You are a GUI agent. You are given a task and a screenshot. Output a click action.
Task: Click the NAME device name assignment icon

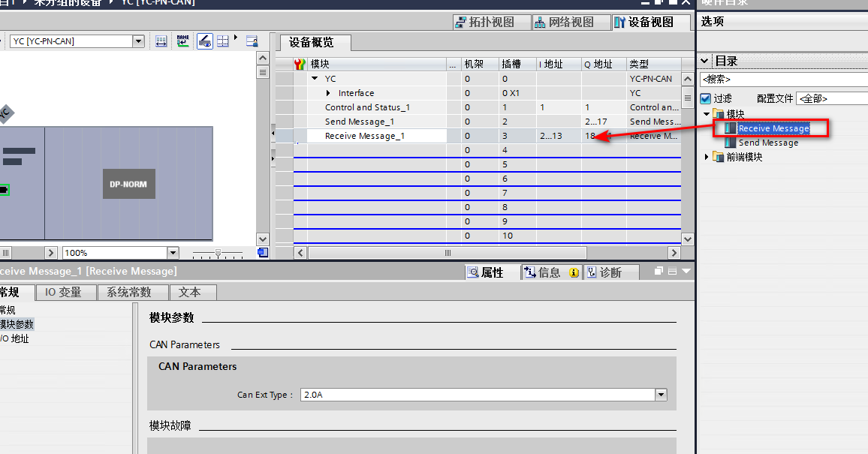pyautogui.click(x=183, y=41)
